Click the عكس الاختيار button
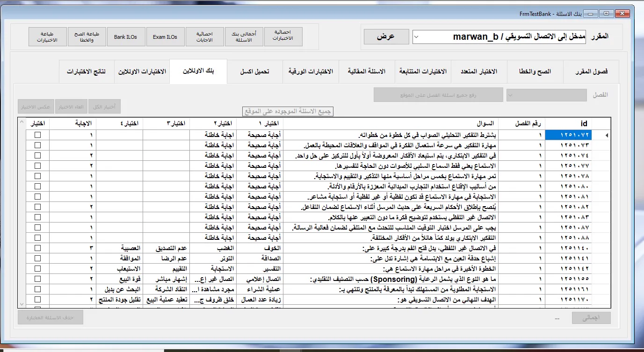This screenshot has width=644, height=352. [x=36, y=107]
